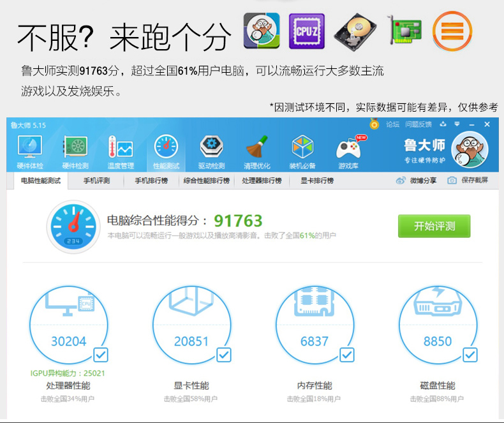This screenshot has height=423, width=504.
Task: Click the 显卡性能 graphics cube circle
Action: 192,325
